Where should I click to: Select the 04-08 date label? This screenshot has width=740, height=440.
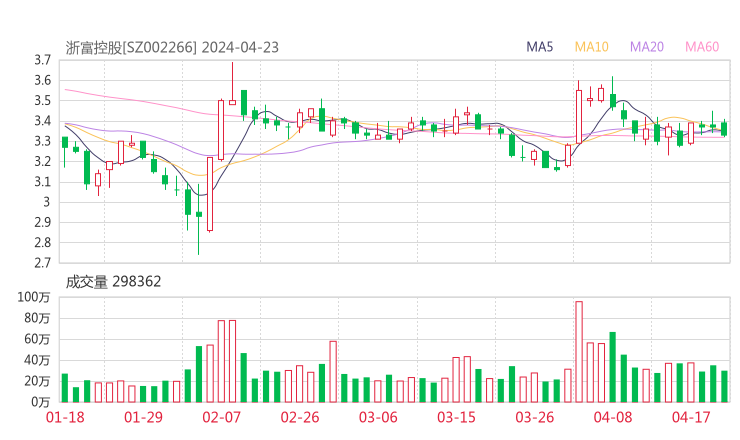[x=612, y=417]
